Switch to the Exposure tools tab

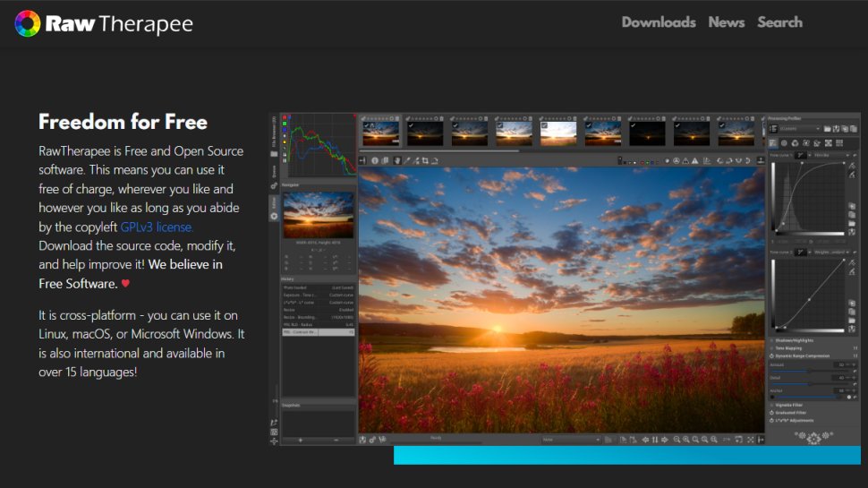773,143
